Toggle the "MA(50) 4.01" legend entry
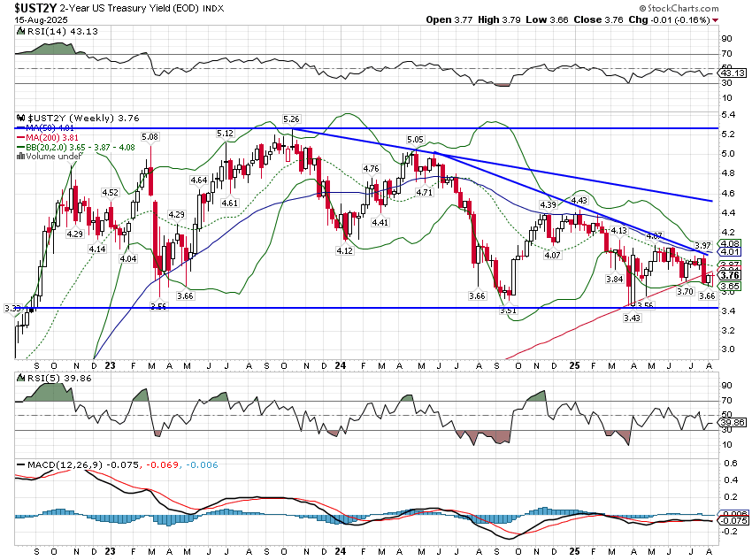This screenshot has height=560, width=752. point(51,127)
